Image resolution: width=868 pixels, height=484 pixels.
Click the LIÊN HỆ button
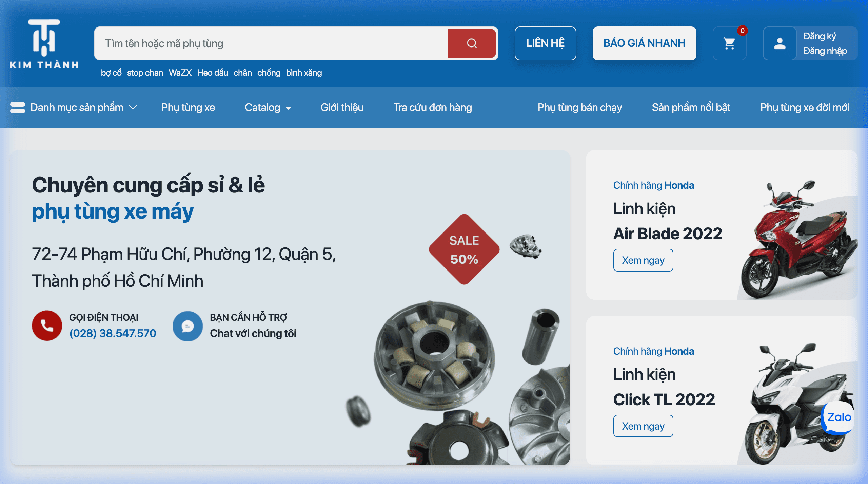[x=545, y=43]
